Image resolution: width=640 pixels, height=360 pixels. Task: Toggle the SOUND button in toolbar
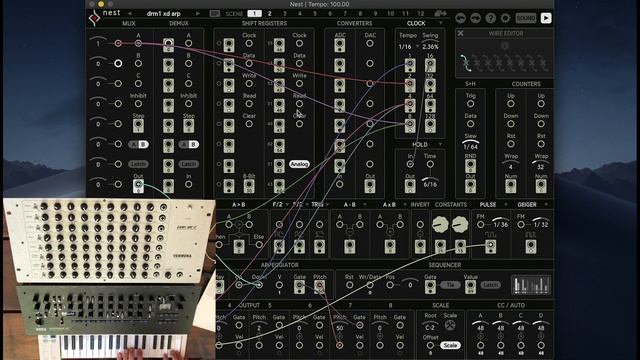pyautogui.click(x=525, y=18)
